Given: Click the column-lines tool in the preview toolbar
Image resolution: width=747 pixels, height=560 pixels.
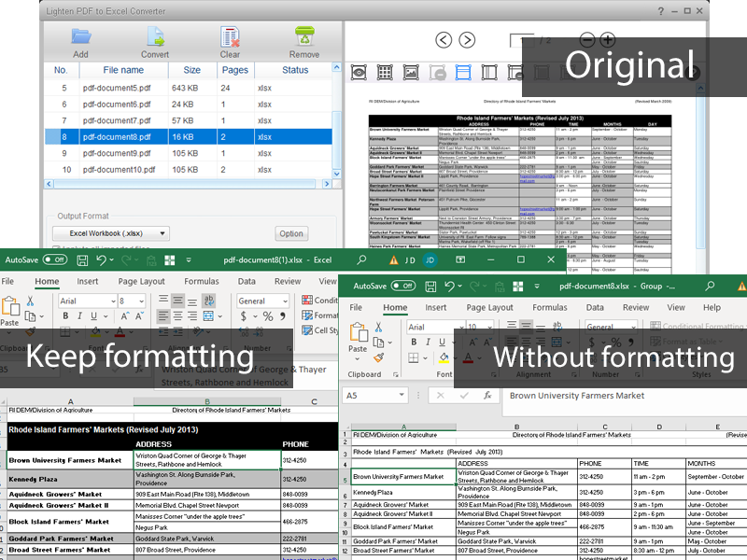Looking at the screenshot, I should click(x=489, y=73).
